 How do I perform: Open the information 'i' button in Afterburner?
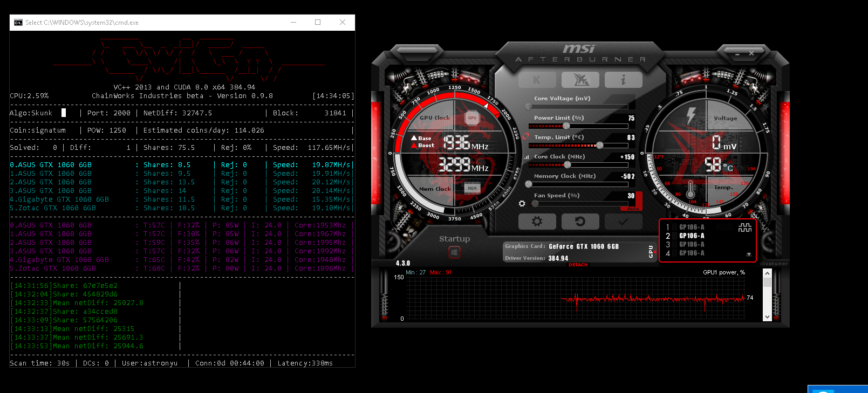tap(624, 80)
